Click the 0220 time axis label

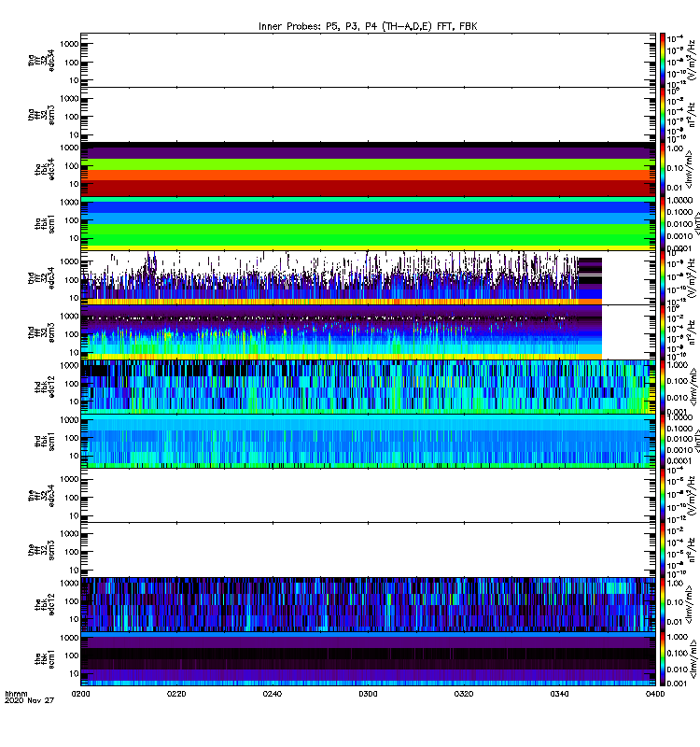coord(176,694)
